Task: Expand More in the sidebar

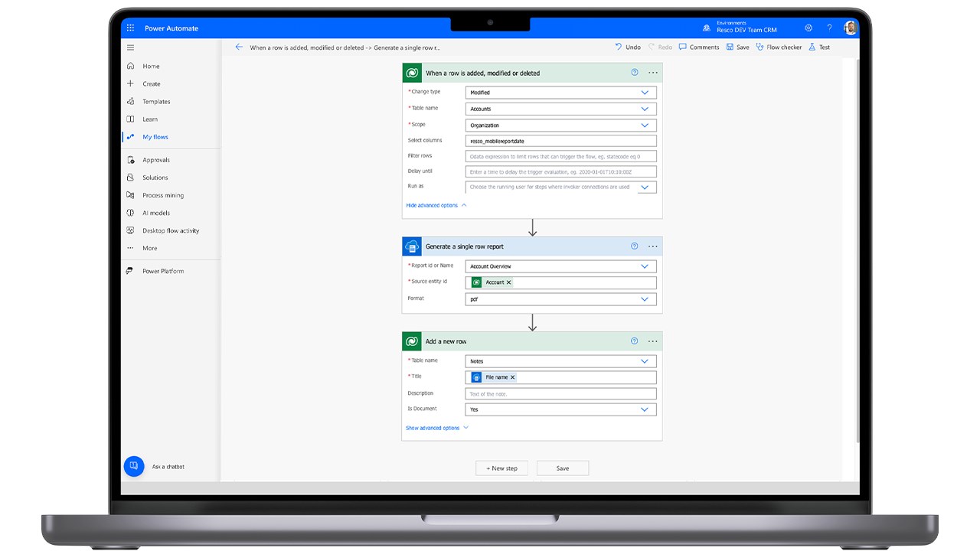Action: [x=150, y=248]
